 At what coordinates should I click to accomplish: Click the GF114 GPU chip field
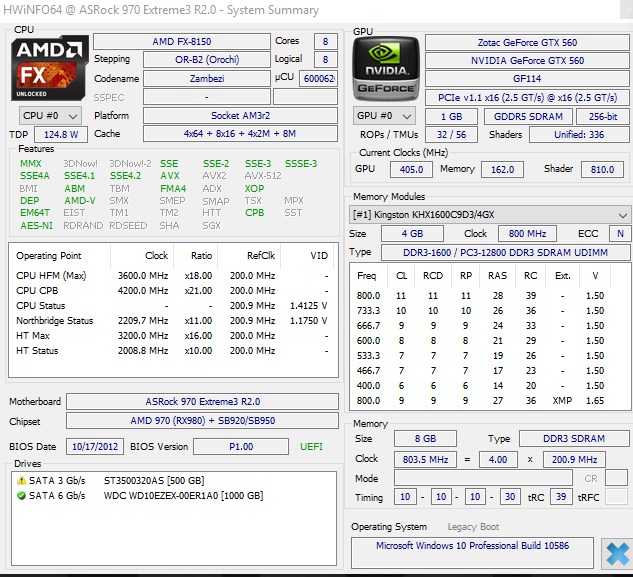[527, 78]
